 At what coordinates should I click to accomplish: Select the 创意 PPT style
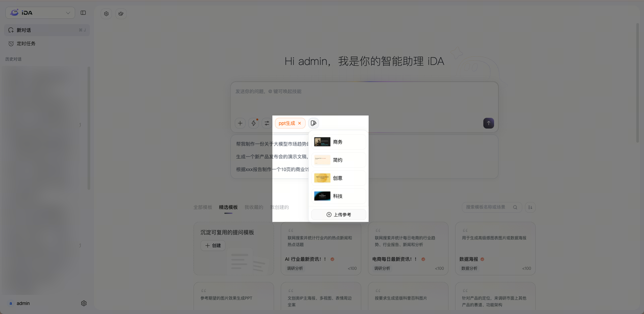(339, 178)
